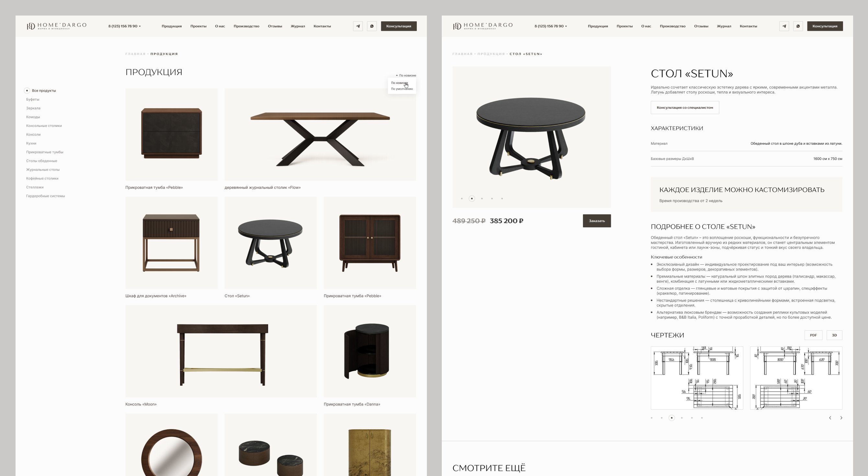Click the Home Dargo logo on the left page
This screenshot has width=868, height=476.
(57, 26)
